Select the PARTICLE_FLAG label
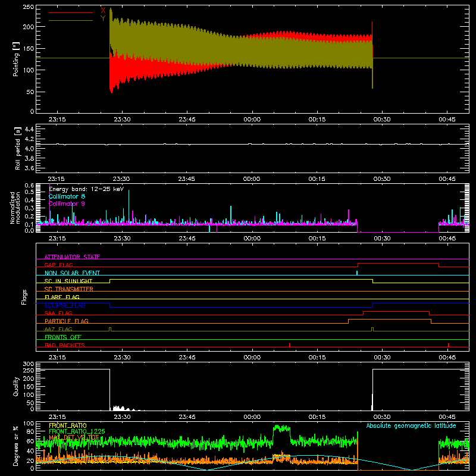This screenshot has width=476, height=476. (67, 321)
